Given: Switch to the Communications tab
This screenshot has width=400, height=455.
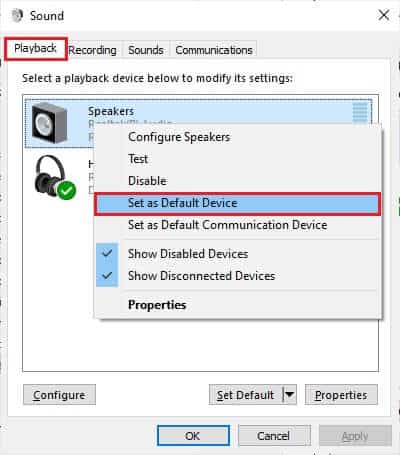Looking at the screenshot, I should (x=214, y=50).
